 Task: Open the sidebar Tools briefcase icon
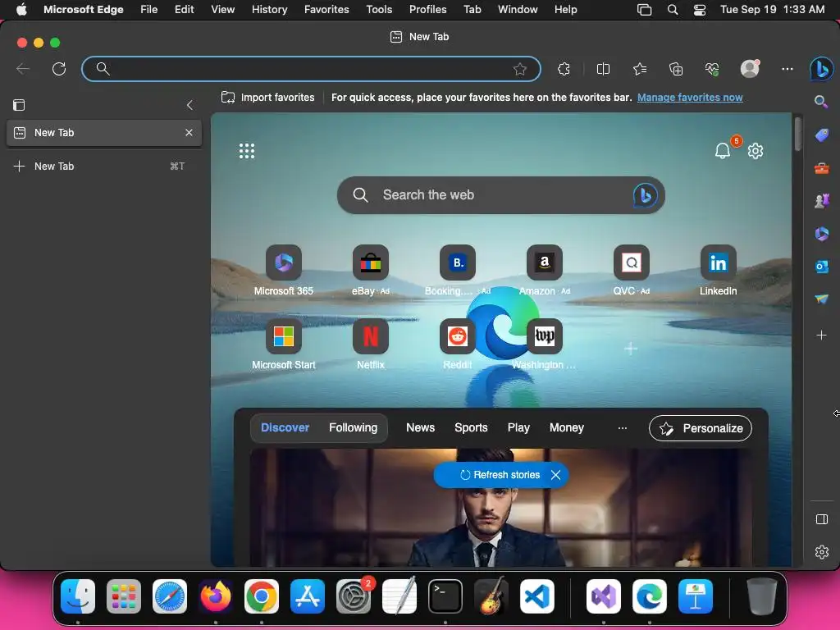point(821,168)
